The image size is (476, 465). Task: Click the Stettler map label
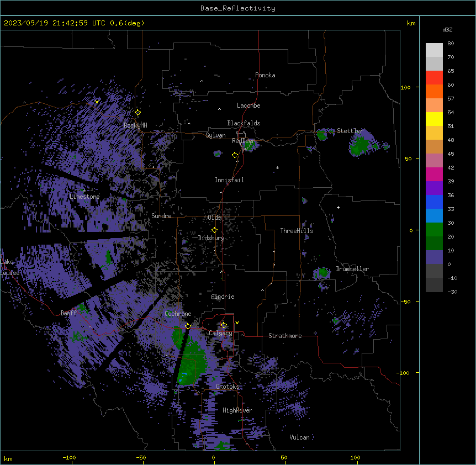tap(350, 131)
